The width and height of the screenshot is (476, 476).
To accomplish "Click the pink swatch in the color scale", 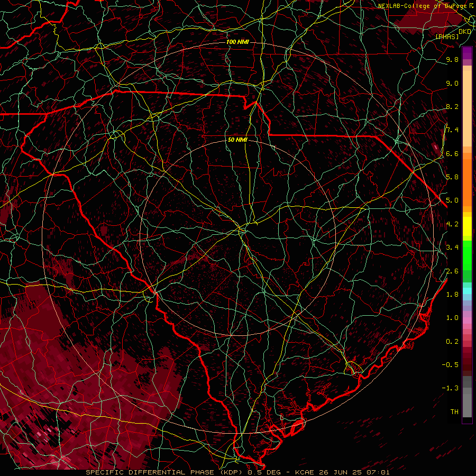I will point(467,321).
